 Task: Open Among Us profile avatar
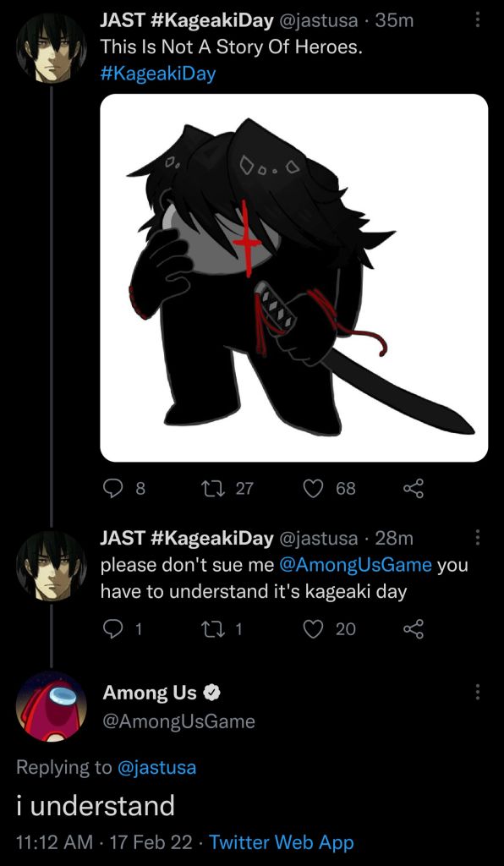[52, 706]
